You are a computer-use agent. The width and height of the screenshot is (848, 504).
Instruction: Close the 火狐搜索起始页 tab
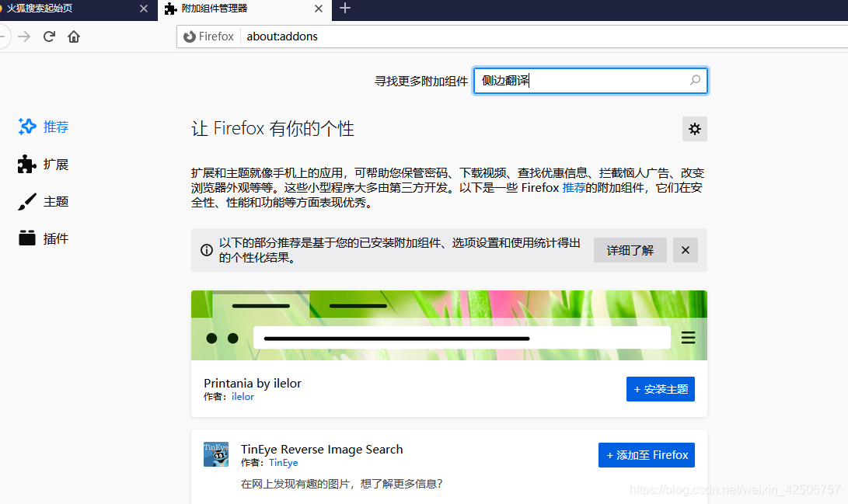coord(143,9)
